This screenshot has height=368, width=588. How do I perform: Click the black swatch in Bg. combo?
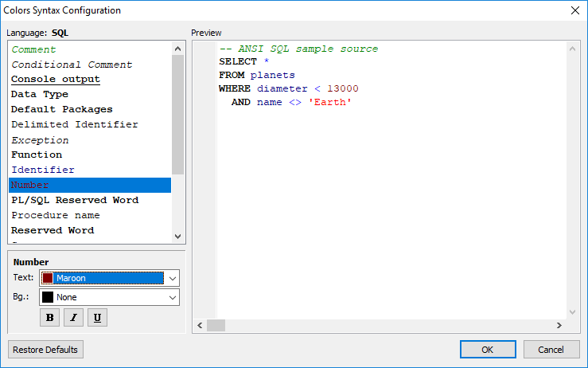point(48,297)
